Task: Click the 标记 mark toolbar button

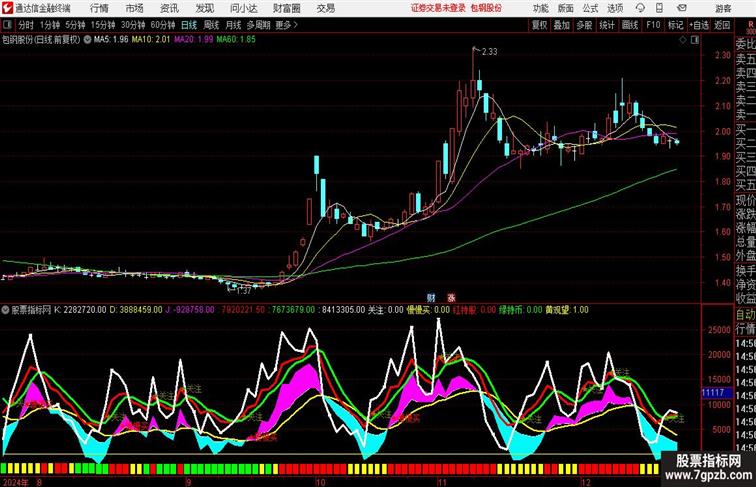Action: (675, 25)
